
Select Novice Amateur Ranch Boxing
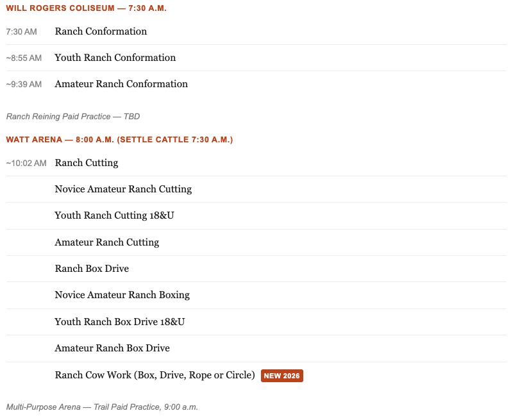256,295
